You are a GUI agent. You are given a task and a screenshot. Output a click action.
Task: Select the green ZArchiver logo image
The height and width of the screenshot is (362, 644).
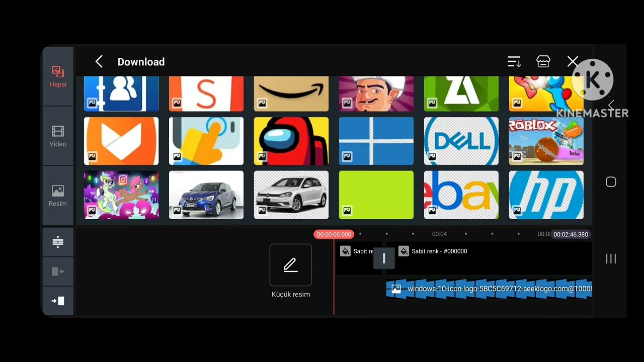click(461, 94)
